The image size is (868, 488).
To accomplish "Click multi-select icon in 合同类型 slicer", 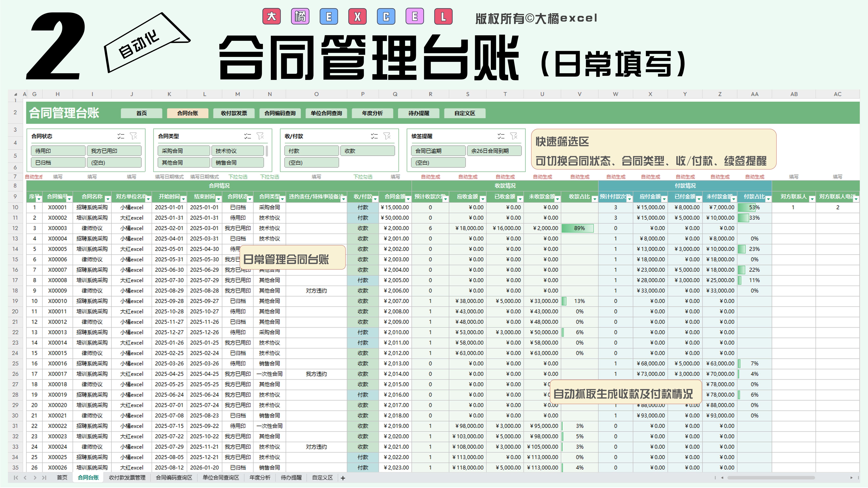I will click(x=247, y=136).
